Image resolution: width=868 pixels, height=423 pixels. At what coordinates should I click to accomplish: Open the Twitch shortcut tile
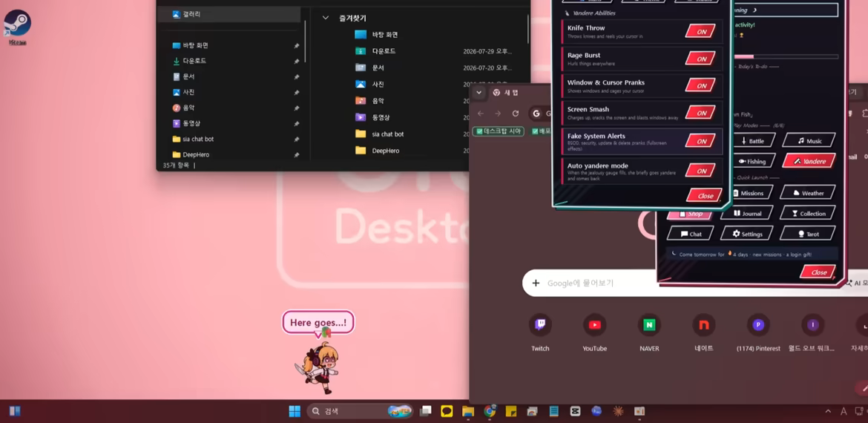pyautogui.click(x=540, y=332)
